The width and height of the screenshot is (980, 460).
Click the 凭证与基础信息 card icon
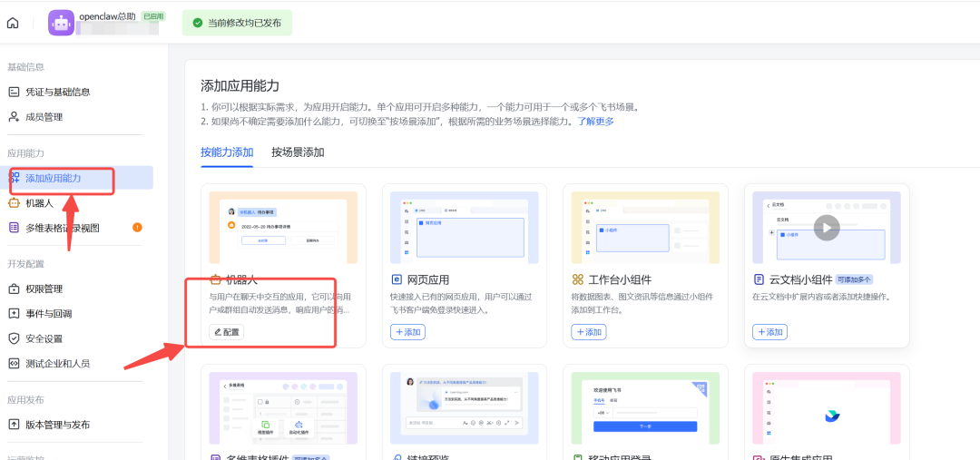(x=14, y=92)
